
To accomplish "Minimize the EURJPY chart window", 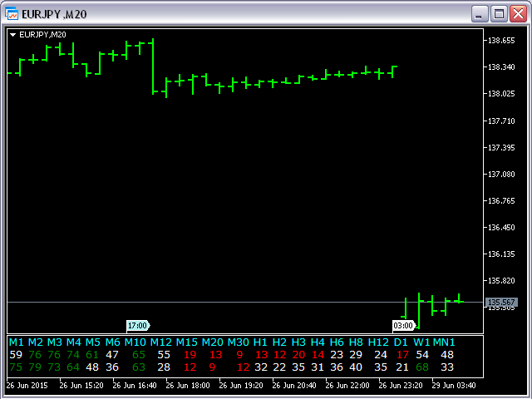I will 480,14.
